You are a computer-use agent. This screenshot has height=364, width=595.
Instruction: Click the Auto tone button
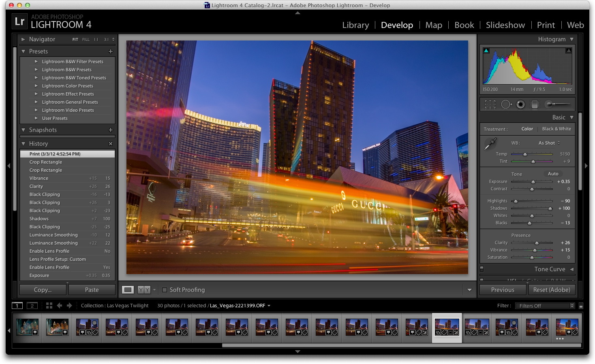click(553, 173)
